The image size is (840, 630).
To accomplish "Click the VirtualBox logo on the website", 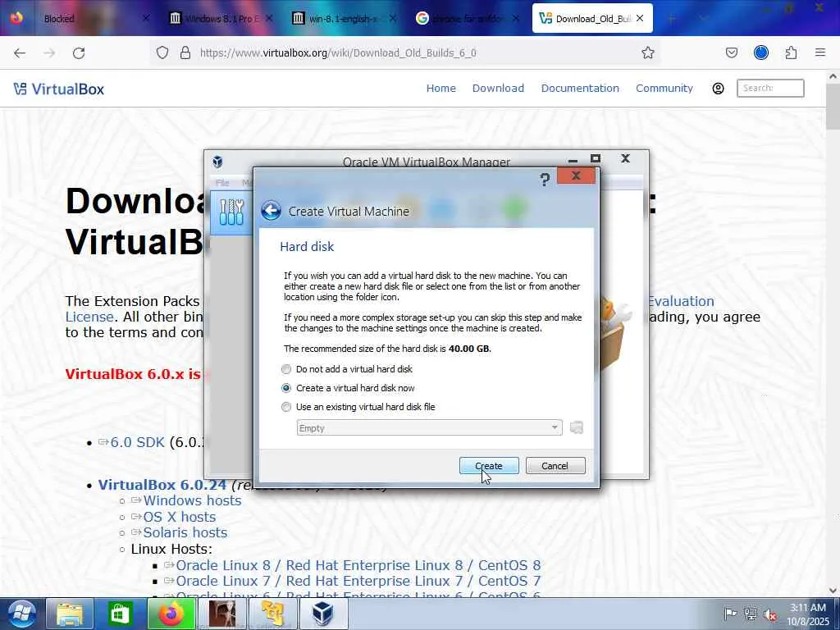I will coord(59,89).
